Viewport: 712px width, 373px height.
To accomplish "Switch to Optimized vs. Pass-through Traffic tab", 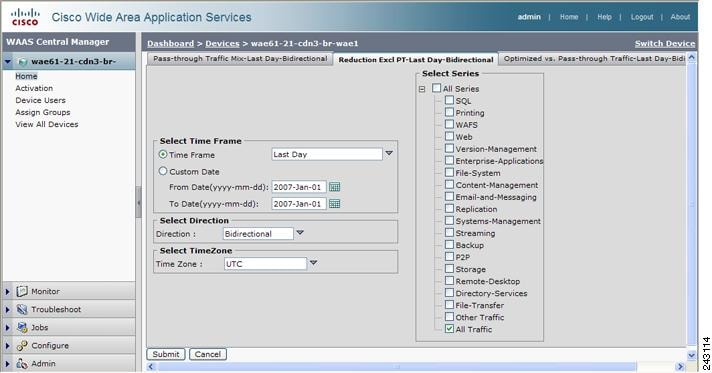I will click(593, 59).
